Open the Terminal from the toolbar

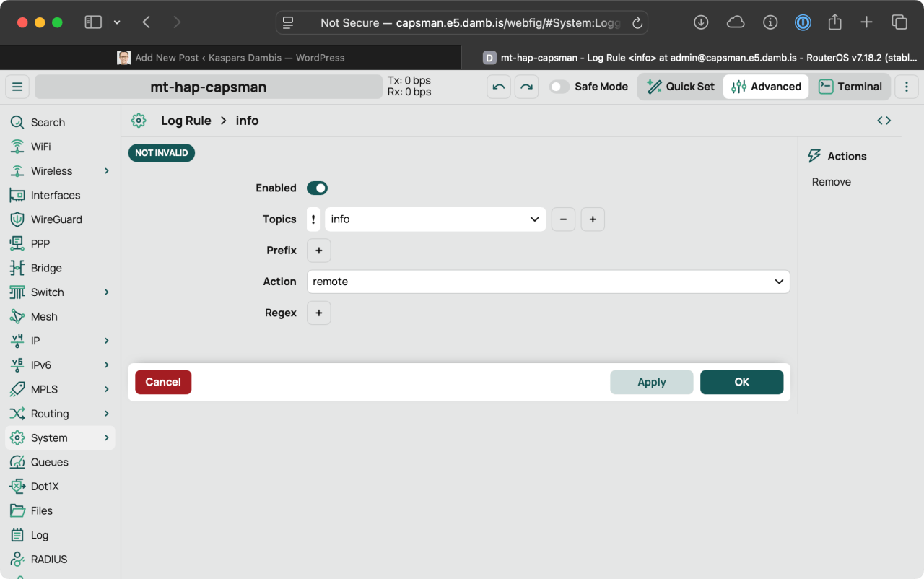click(x=851, y=86)
